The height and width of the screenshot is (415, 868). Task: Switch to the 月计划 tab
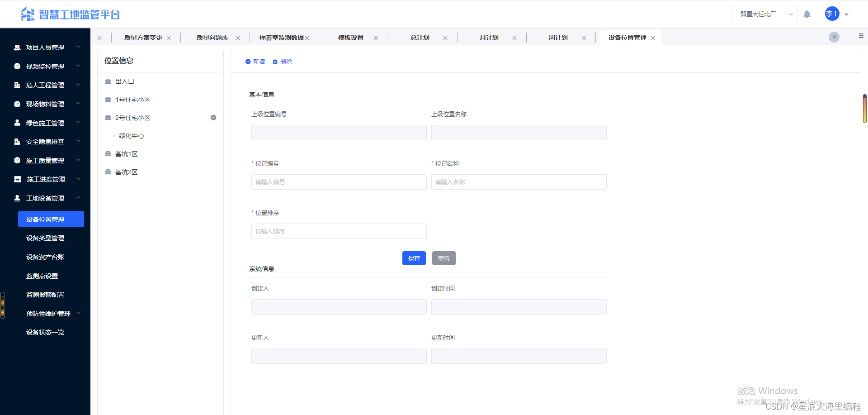click(x=489, y=38)
